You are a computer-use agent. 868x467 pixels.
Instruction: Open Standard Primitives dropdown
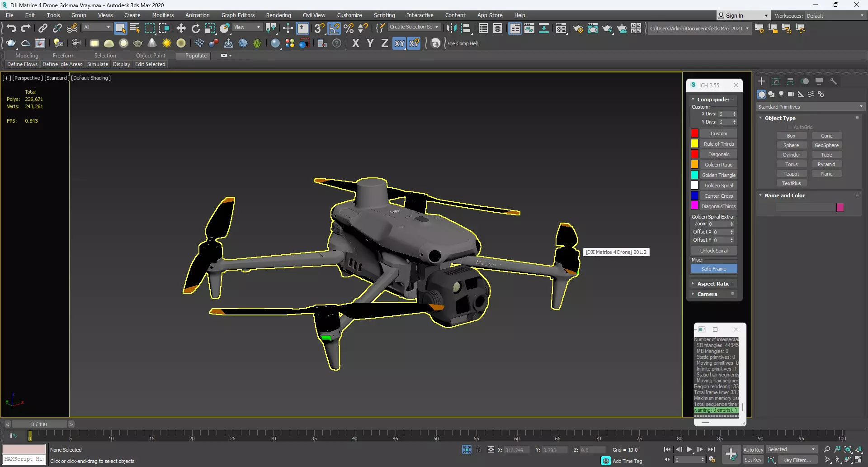[811, 107]
